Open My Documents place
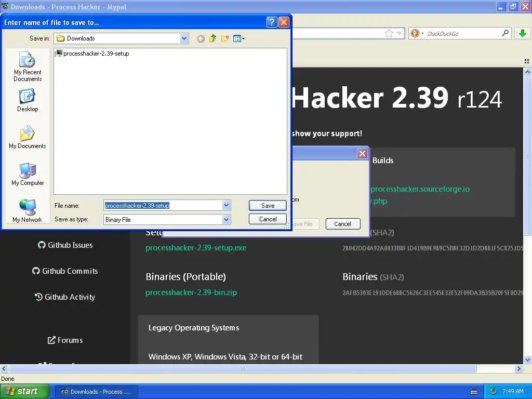 coord(28,137)
